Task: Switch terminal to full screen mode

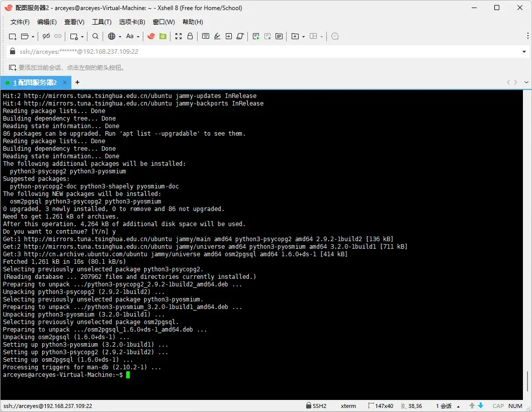Action: tap(178, 36)
